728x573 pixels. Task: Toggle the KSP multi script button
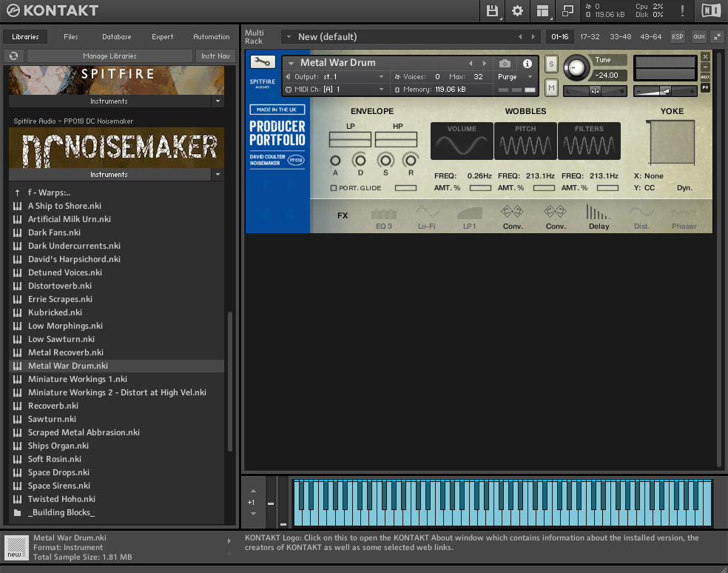pos(678,37)
